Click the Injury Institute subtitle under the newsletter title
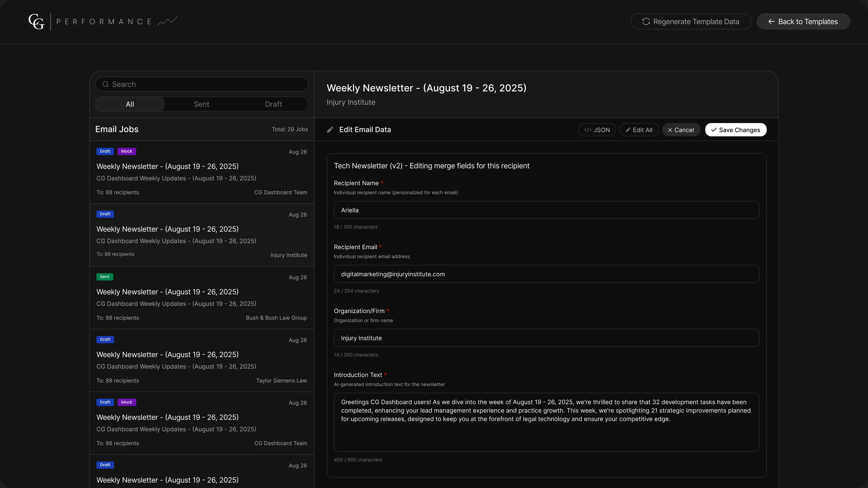 tap(351, 102)
